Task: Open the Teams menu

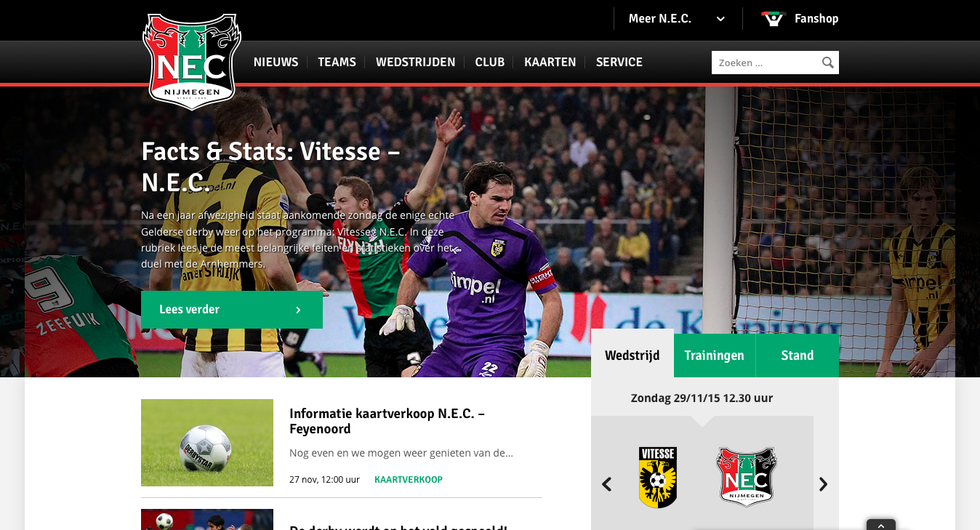Action: click(x=337, y=63)
